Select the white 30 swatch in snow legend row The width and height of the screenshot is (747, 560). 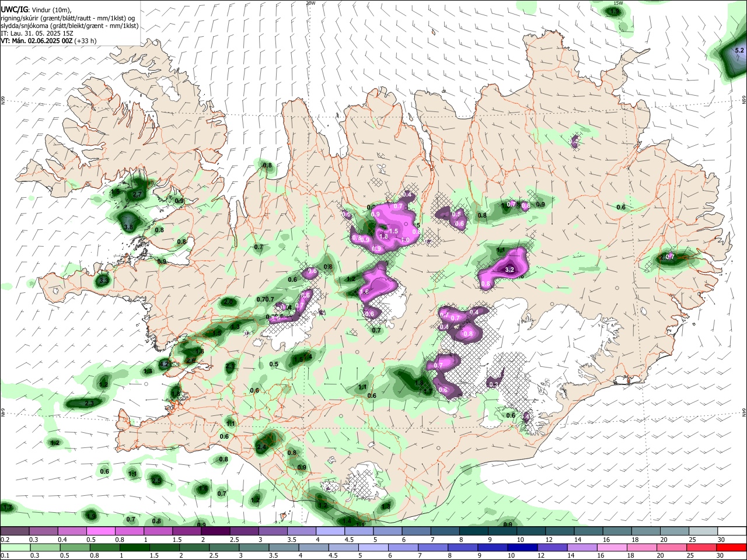click(x=732, y=531)
